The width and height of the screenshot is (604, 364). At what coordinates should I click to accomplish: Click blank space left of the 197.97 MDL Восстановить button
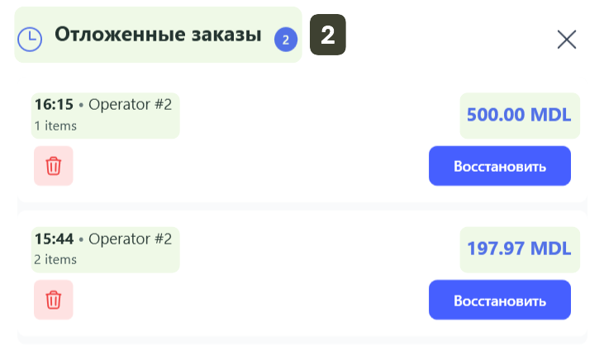[x=248, y=300]
